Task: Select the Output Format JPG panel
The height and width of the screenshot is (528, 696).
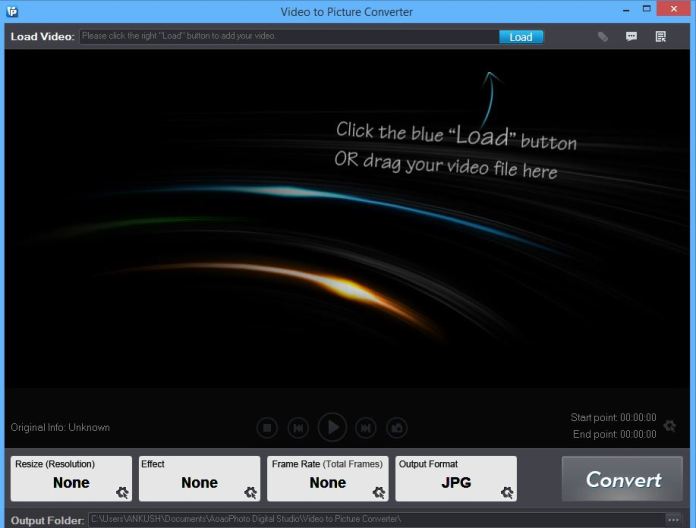Action: pos(456,479)
